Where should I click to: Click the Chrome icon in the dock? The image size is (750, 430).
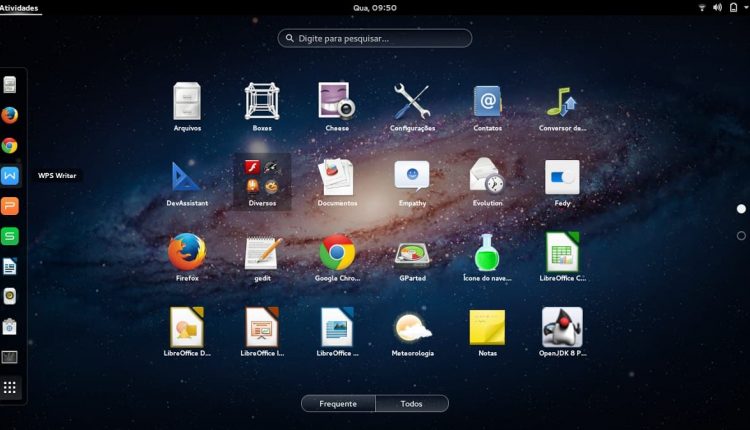10,145
